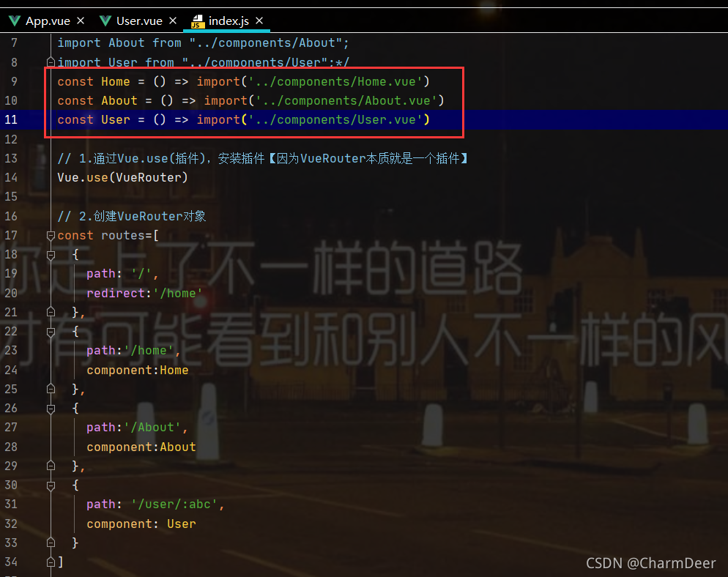Viewport: 728px width, 577px height.
Task: Click line number 14 in the gutter
Action: (x=11, y=177)
